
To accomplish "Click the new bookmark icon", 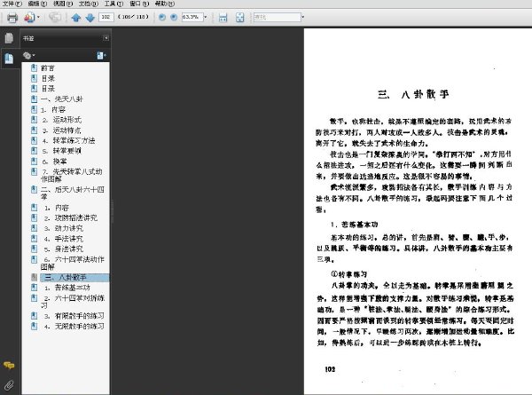I will coord(101,55).
